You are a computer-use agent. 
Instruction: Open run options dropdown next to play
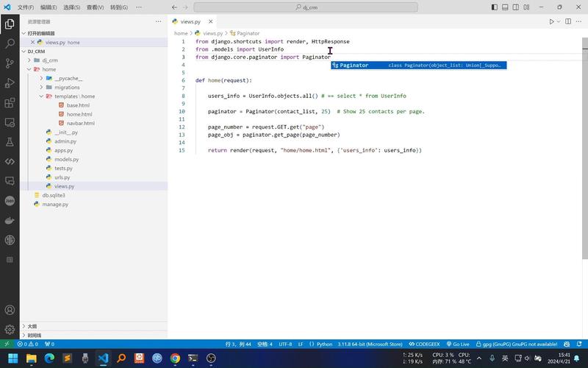click(x=559, y=22)
